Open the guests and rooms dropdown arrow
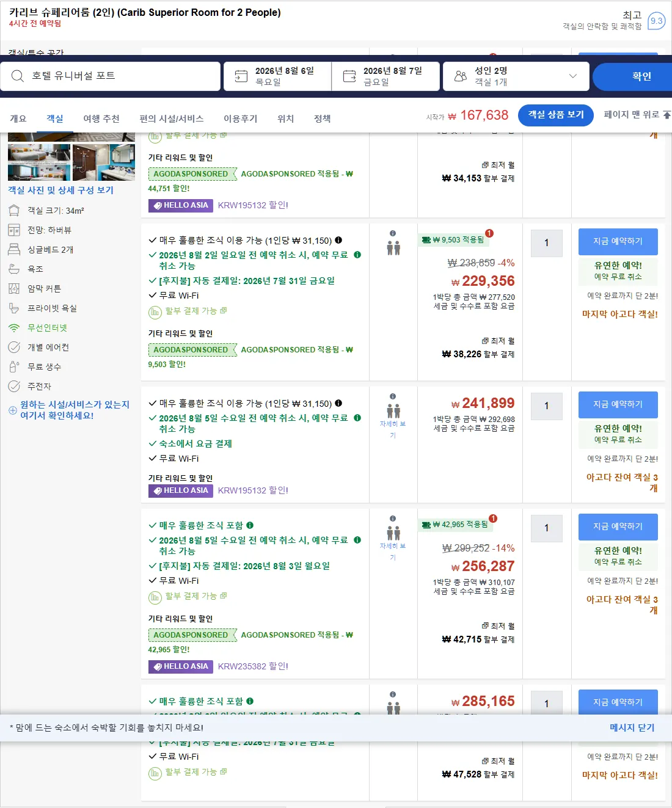The height and width of the screenshot is (808, 672). click(573, 76)
